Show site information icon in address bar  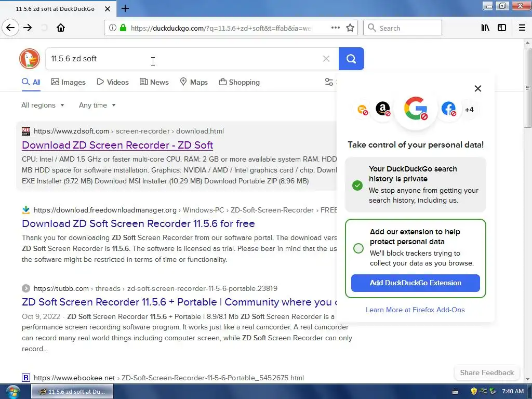[x=113, y=28]
